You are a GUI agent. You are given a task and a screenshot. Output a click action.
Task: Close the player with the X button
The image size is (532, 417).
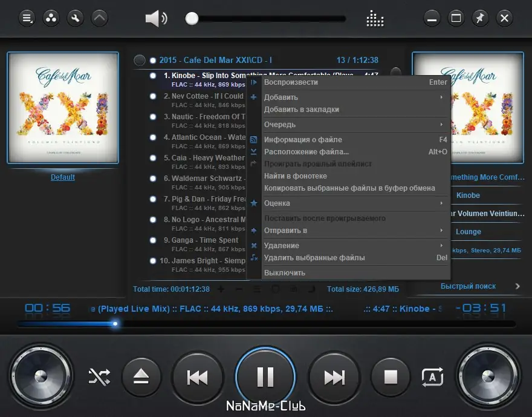click(505, 18)
